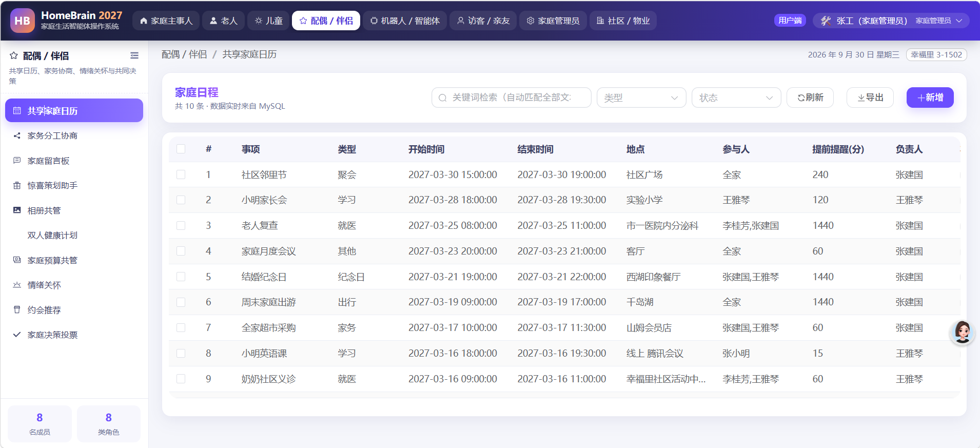The width and height of the screenshot is (980, 448).
Task: Select the checkbox for 老人复查
Action: [181, 225]
